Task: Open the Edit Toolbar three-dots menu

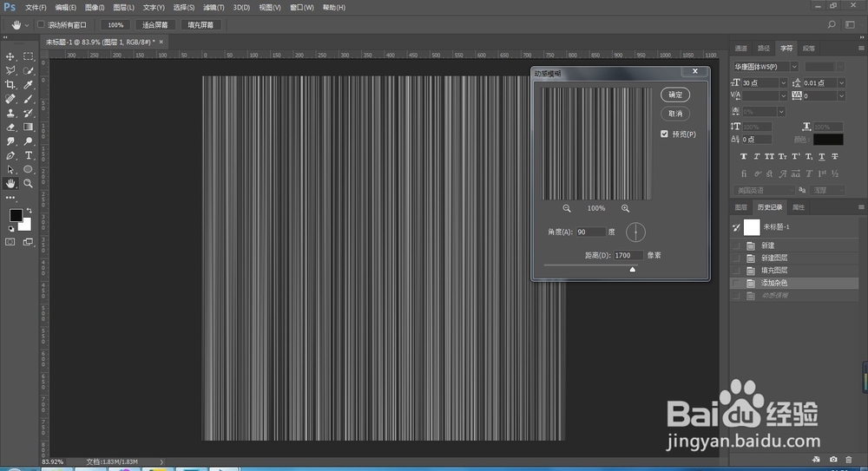Action: 10,198
